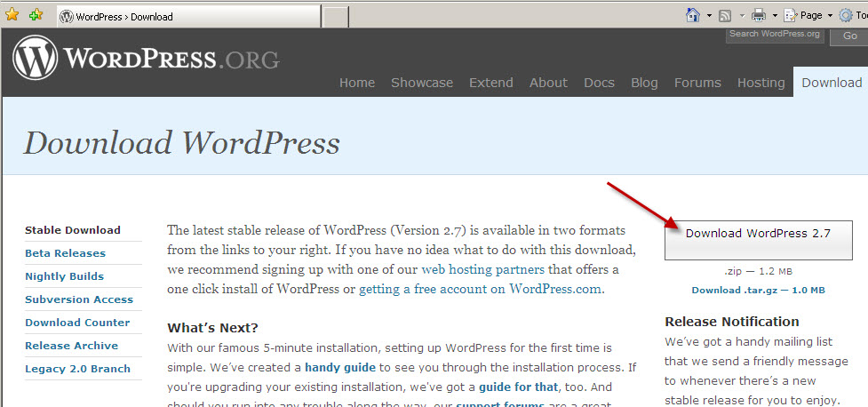Click the Go search button
The width and height of the screenshot is (868, 407).
849,36
